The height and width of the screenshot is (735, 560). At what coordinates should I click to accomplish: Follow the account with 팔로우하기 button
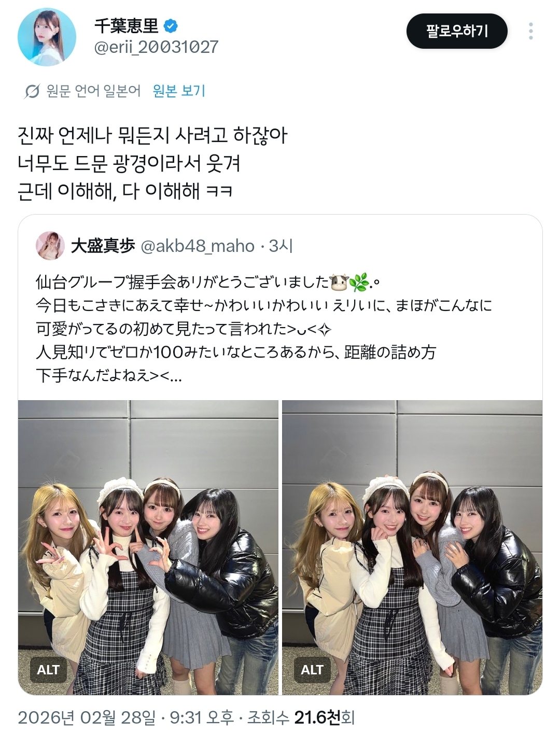457,31
